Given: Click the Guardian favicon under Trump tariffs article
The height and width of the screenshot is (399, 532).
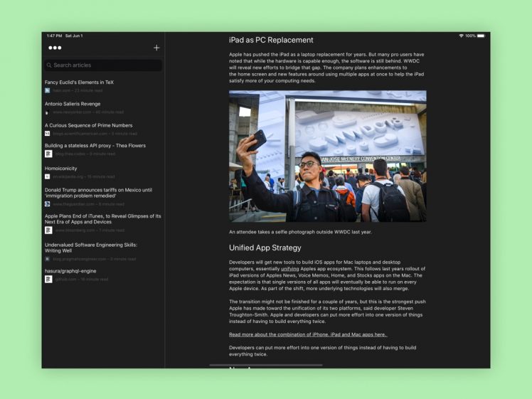Looking at the screenshot, I should point(48,204).
